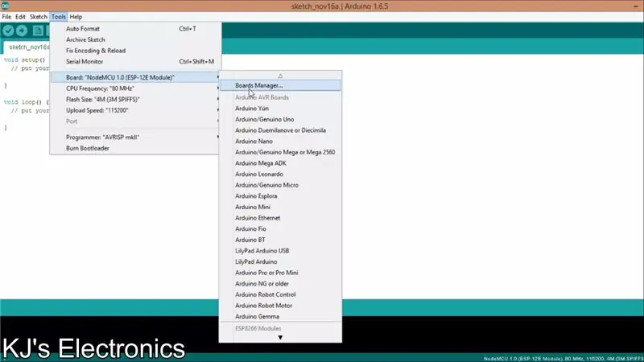The height and width of the screenshot is (362, 644).
Task: Pick Arduino Robot Motor board
Action: [x=280, y=306]
